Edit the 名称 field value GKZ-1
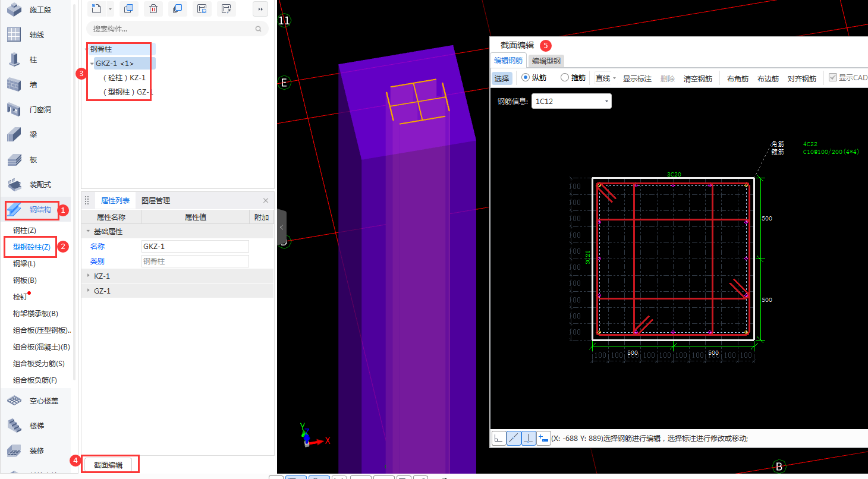 pyautogui.click(x=195, y=247)
